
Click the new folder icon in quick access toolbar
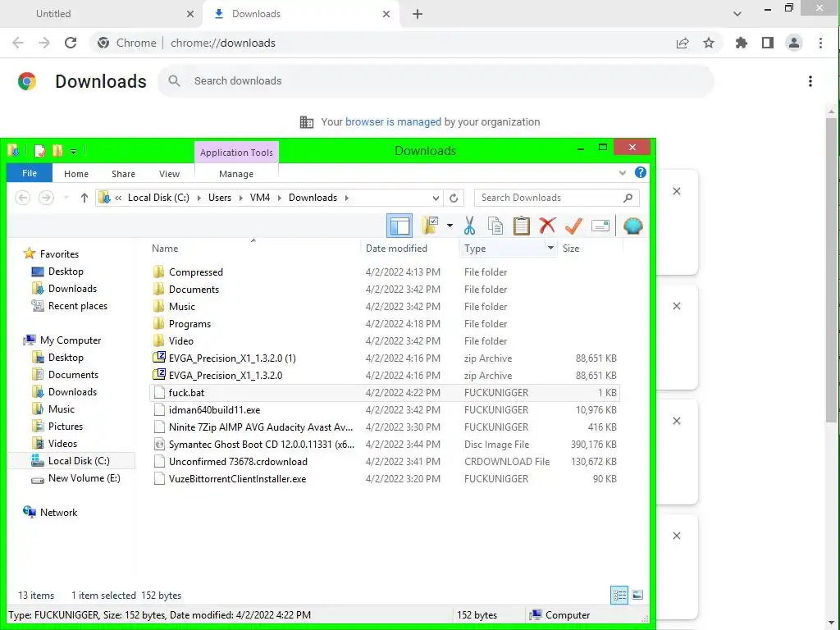[x=58, y=151]
